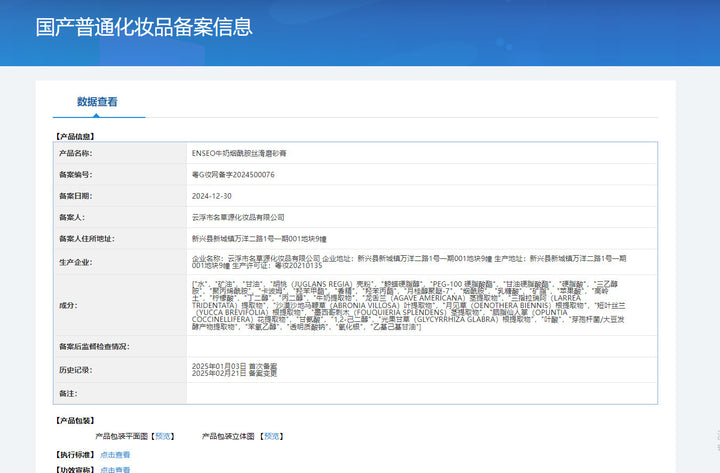The image size is (720, 473).
Task: Click the 【执行标准】 label
Action: pyautogui.click(x=75, y=455)
